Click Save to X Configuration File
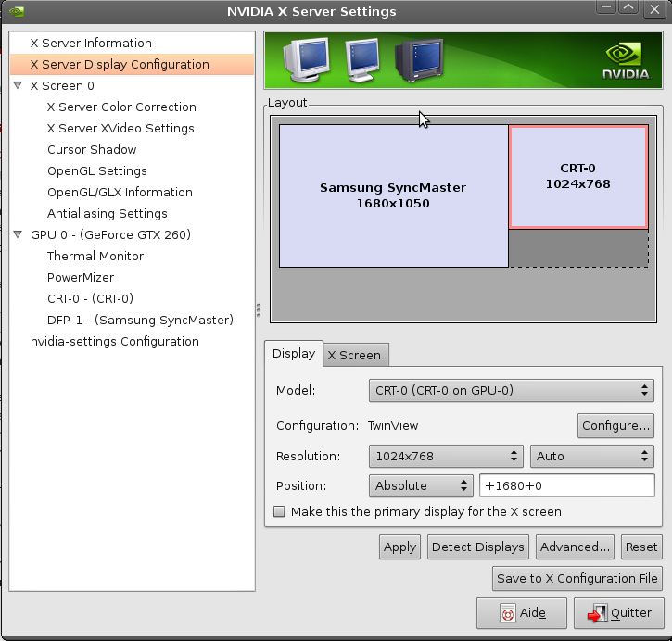Screen dimensions: 672x641 (x=577, y=579)
